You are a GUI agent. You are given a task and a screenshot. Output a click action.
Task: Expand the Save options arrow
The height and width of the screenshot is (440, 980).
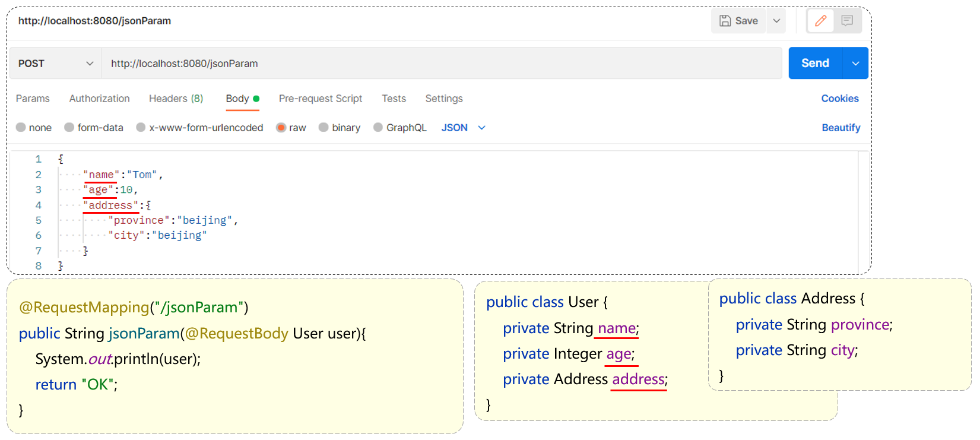click(x=776, y=21)
